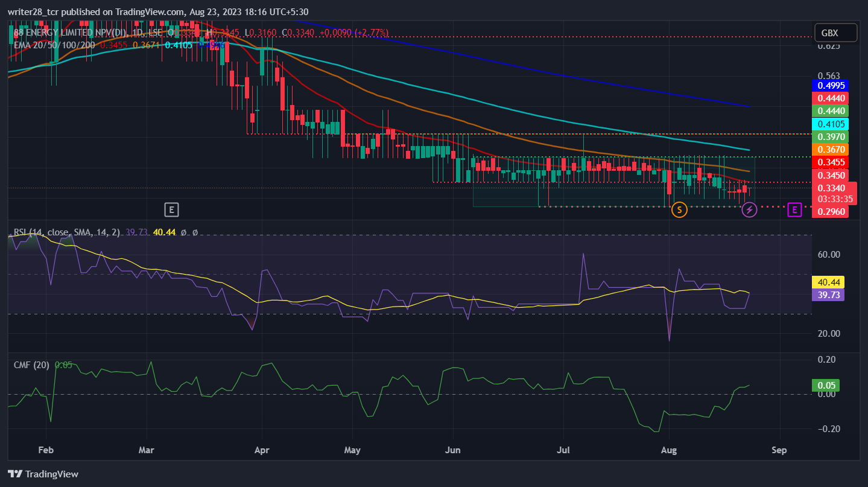Click the orange 0.3670 price label
The image size is (868, 487).
click(830, 149)
